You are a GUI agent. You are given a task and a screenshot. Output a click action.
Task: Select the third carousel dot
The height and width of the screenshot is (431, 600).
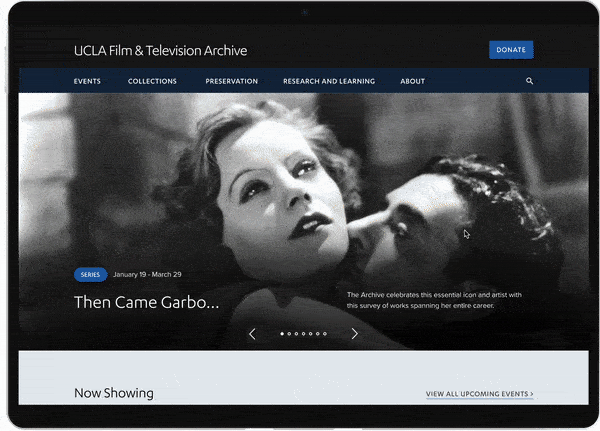coord(296,334)
